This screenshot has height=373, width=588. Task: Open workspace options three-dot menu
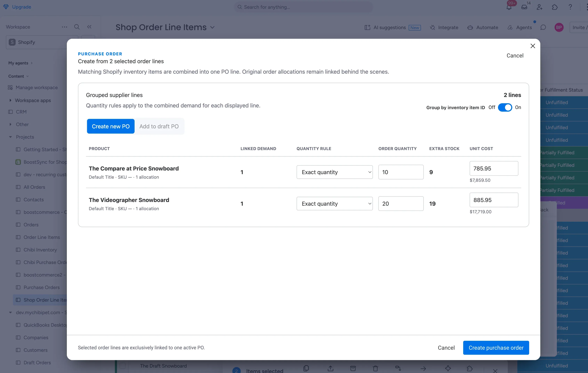pos(64,27)
